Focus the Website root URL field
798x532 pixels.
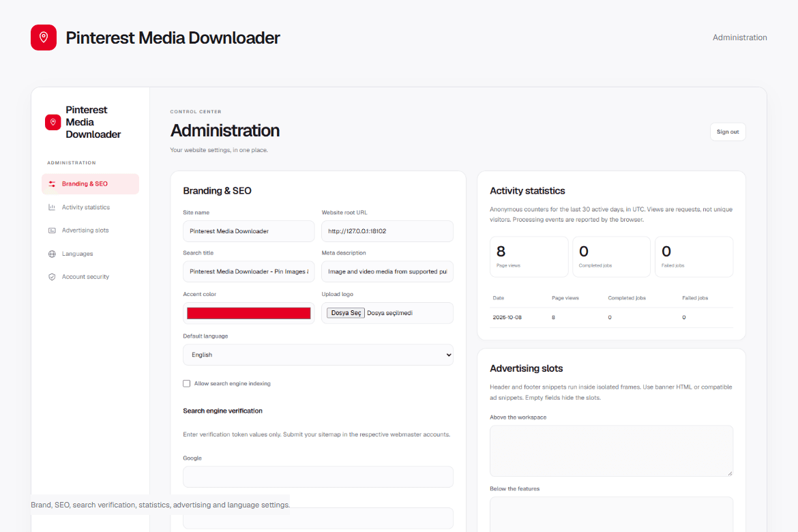(x=387, y=231)
